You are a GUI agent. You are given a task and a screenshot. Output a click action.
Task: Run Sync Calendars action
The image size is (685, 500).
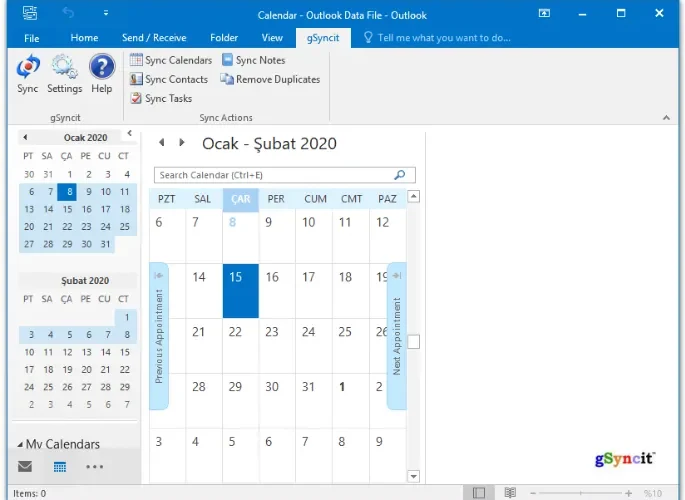(171, 60)
